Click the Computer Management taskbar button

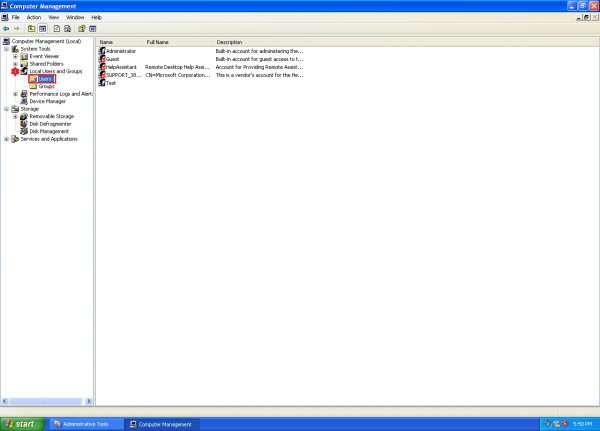(162, 424)
